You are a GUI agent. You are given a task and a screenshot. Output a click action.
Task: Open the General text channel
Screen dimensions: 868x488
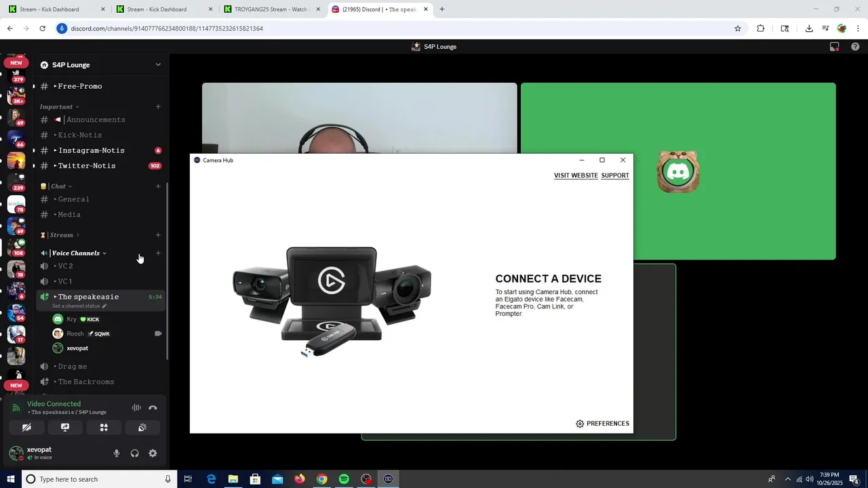[100, 199]
